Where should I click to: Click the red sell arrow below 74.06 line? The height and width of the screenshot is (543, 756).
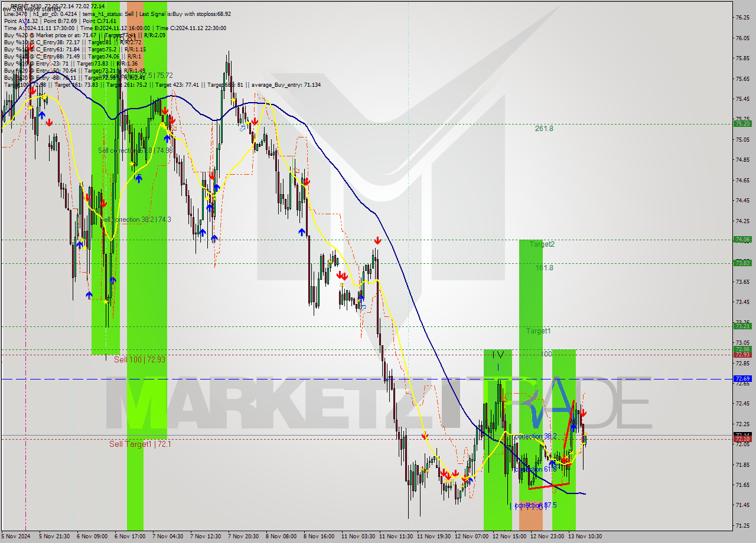[377, 241]
